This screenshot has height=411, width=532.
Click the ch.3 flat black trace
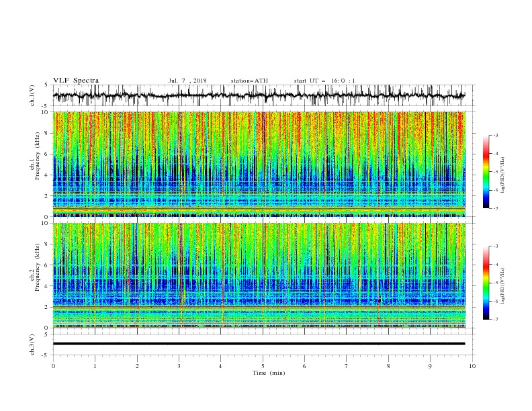259,344
